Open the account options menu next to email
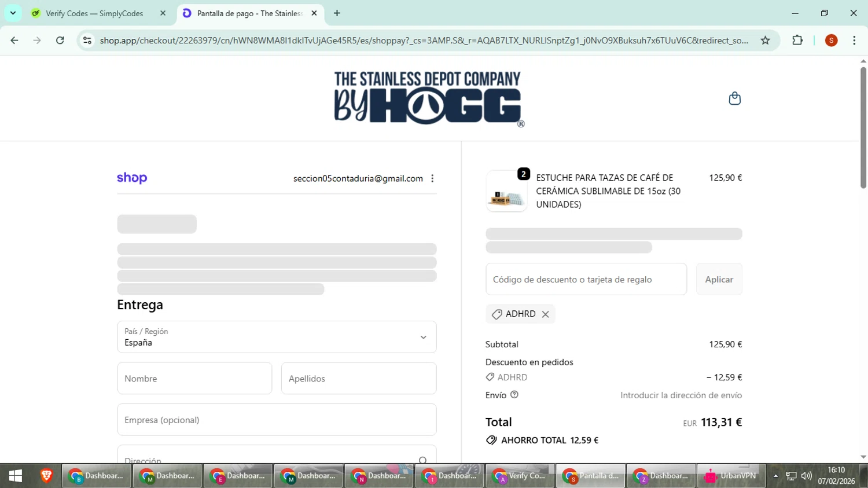Viewport: 868px width, 488px height. pyautogui.click(x=432, y=178)
